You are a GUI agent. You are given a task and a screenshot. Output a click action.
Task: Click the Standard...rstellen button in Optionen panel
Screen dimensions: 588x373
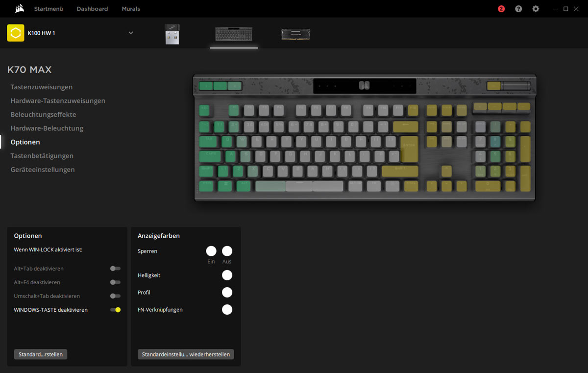41,354
